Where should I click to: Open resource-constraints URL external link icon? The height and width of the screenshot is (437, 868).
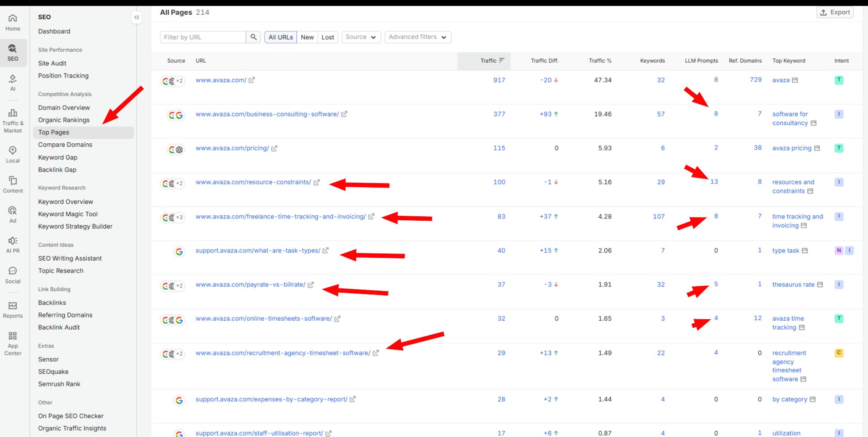point(316,182)
